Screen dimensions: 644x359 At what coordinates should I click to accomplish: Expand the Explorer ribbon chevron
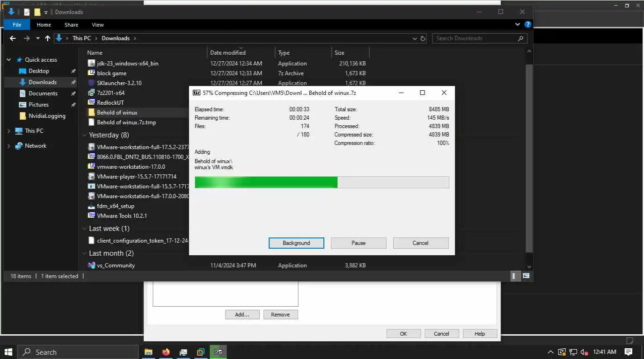518,25
